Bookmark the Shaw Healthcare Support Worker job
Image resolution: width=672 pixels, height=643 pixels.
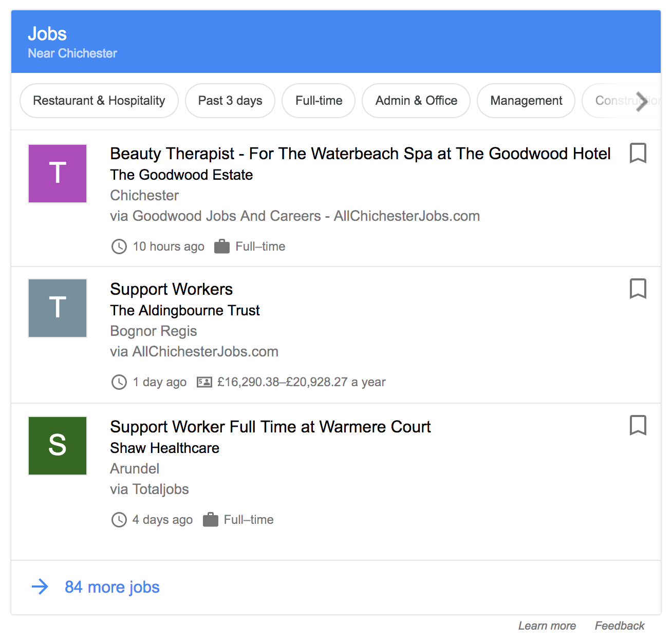coord(638,425)
